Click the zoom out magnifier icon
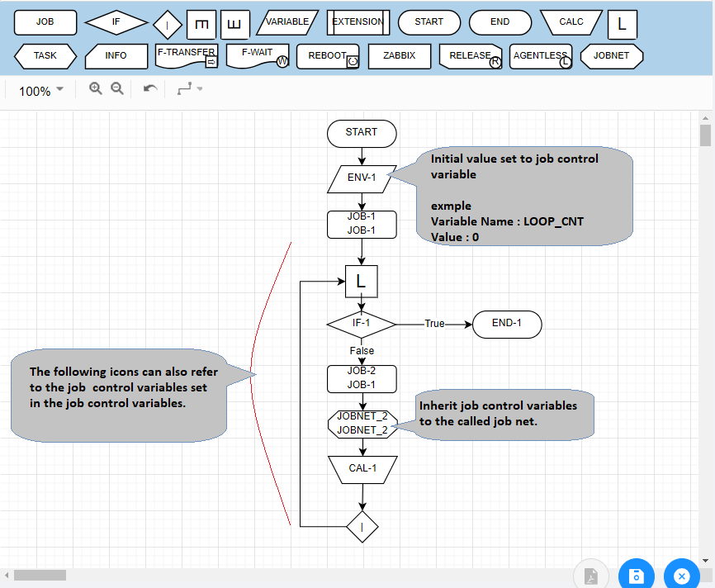This screenshot has height=588, width=715. [117, 88]
